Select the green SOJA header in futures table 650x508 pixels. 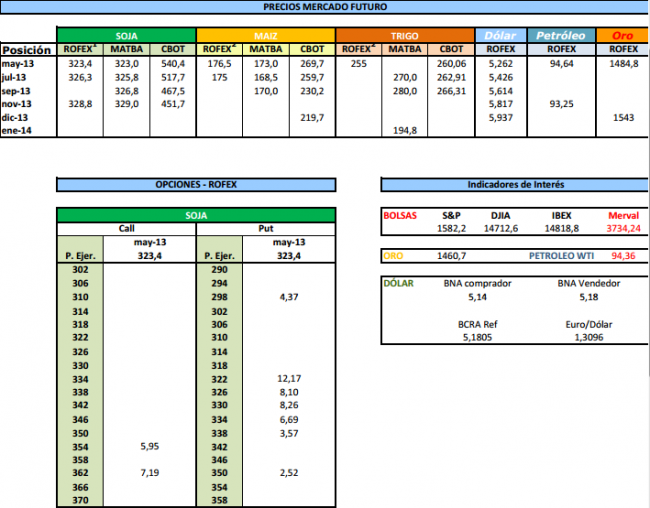click(x=126, y=35)
